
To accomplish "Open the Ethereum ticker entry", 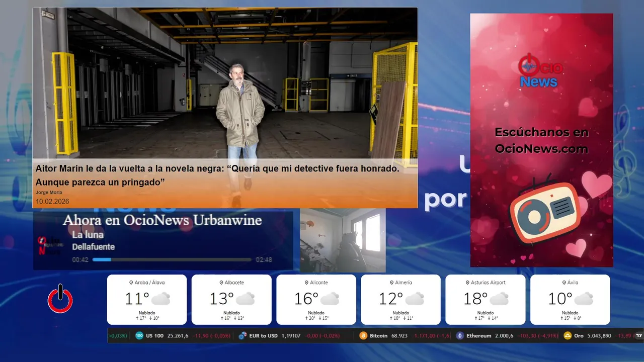I will click(x=507, y=335).
